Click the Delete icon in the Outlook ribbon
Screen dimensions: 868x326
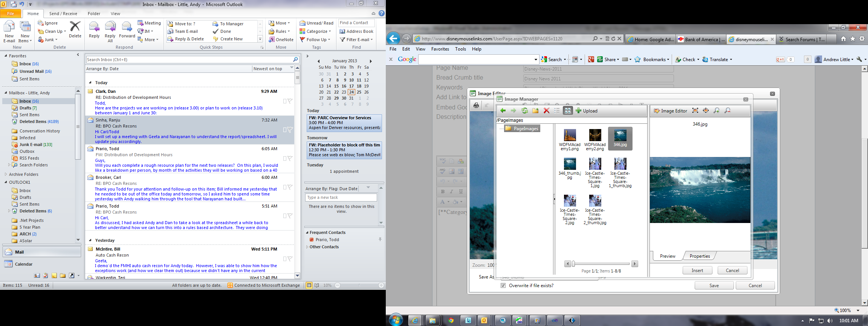[75, 29]
